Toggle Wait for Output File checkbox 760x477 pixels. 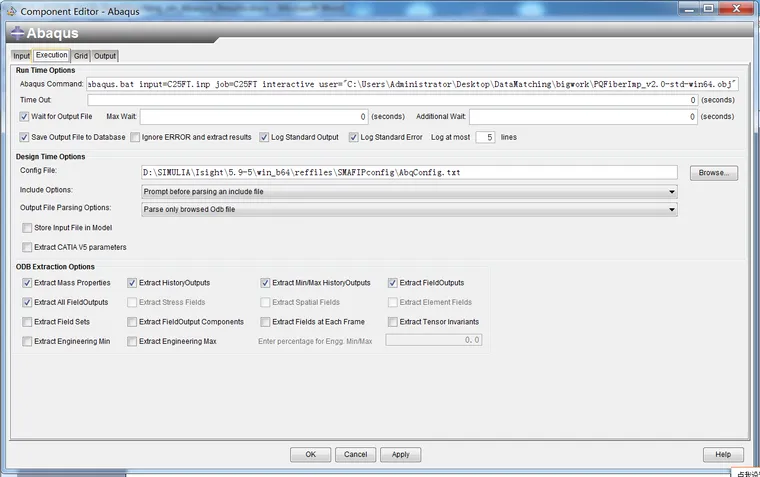coord(24,117)
